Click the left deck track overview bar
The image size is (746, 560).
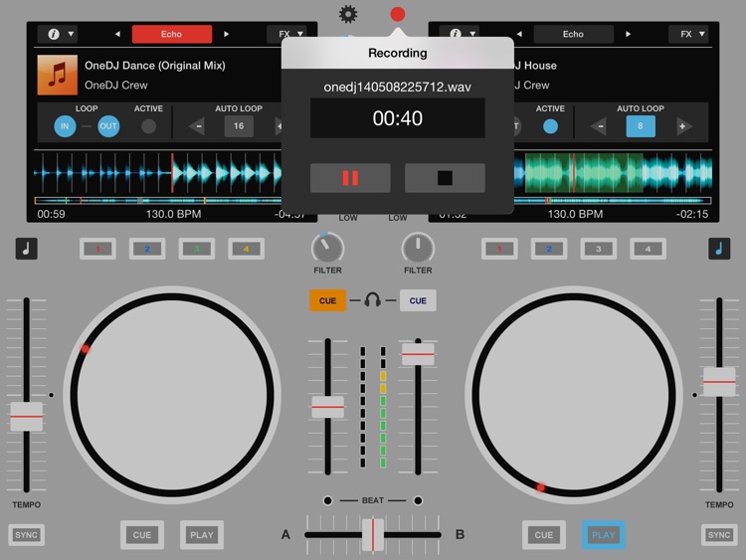(157, 200)
